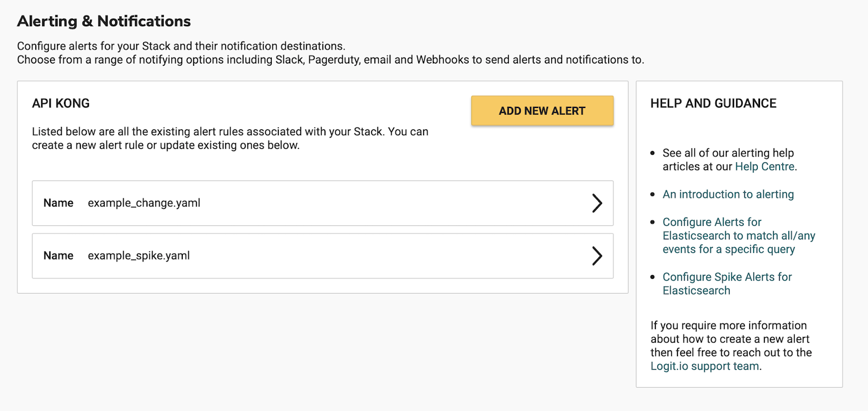Contact the Logit.io support team link
868x411 pixels.
tap(705, 366)
